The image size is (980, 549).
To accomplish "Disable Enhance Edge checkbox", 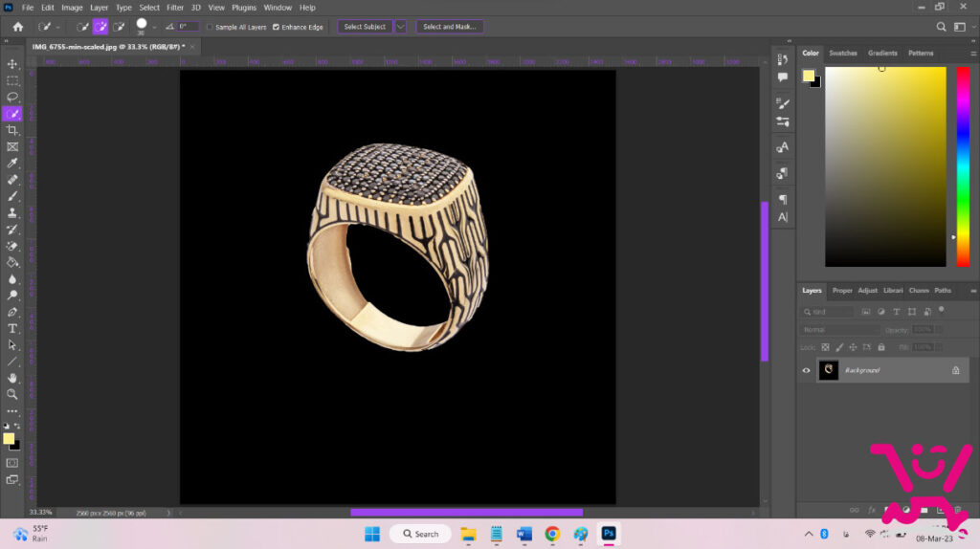I will point(276,27).
